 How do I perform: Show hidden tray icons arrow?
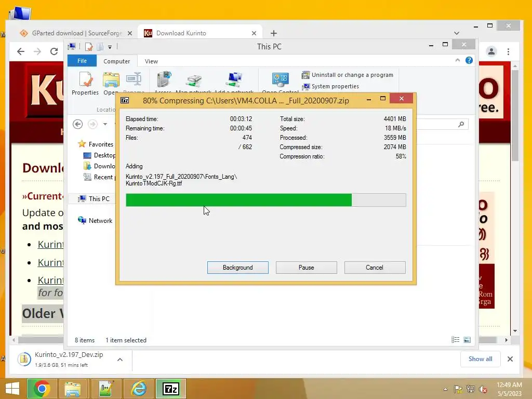click(x=445, y=389)
